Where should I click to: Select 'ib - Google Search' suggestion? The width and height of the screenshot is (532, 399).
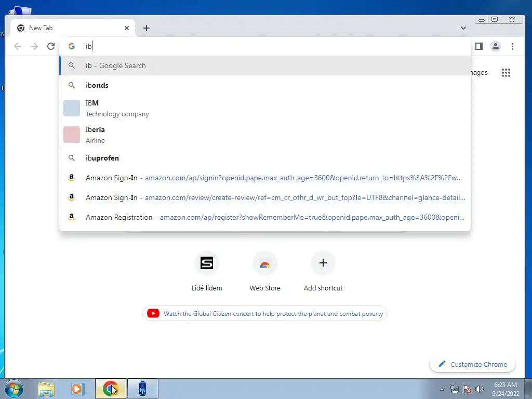pyautogui.click(x=265, y=65)
